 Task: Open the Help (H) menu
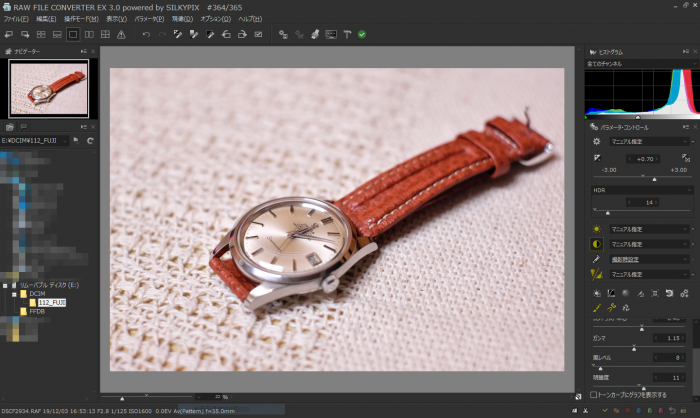[x=250, y=19]
